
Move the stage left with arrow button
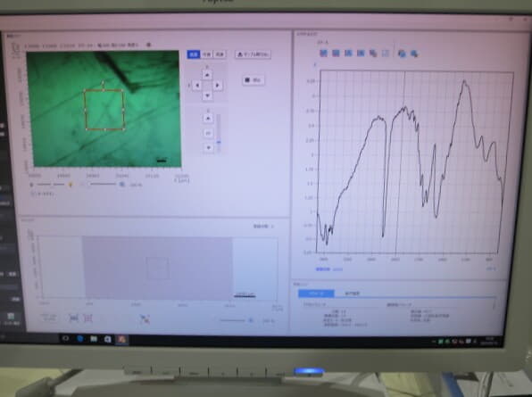pyautogui.click(x=197, y=86)
